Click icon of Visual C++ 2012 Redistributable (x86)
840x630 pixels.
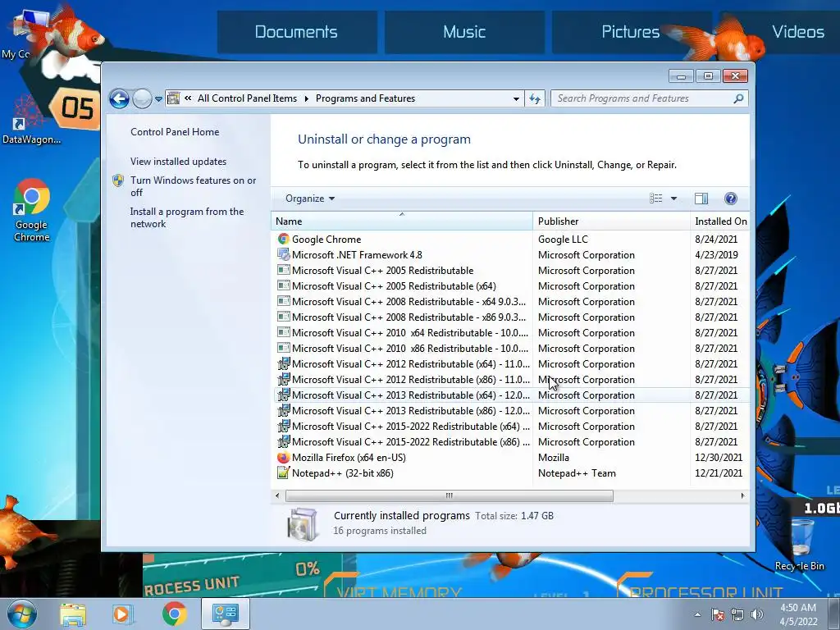point(283,379)
